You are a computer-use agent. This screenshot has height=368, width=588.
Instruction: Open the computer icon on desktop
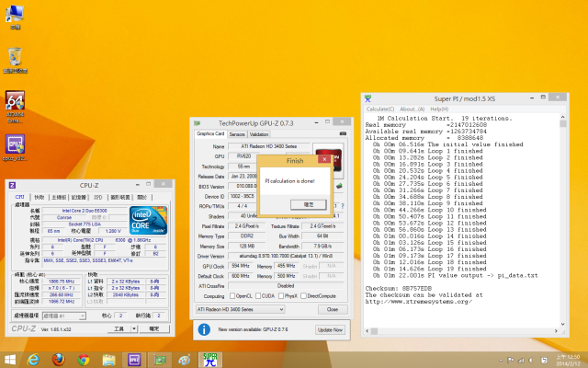point(15,15)
